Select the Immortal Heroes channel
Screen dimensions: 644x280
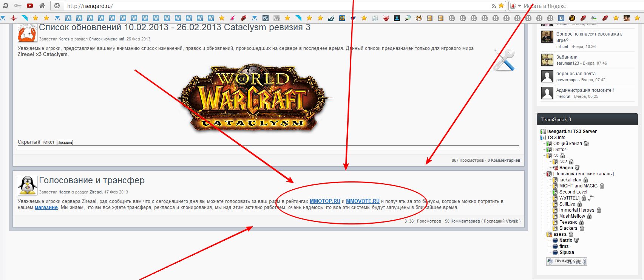click(x=577, y=210)
